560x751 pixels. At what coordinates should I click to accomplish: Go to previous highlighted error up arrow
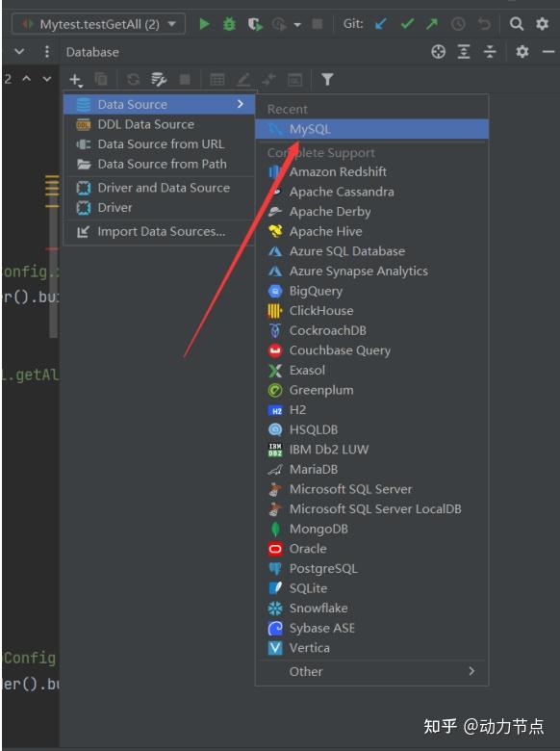(27, 79)
